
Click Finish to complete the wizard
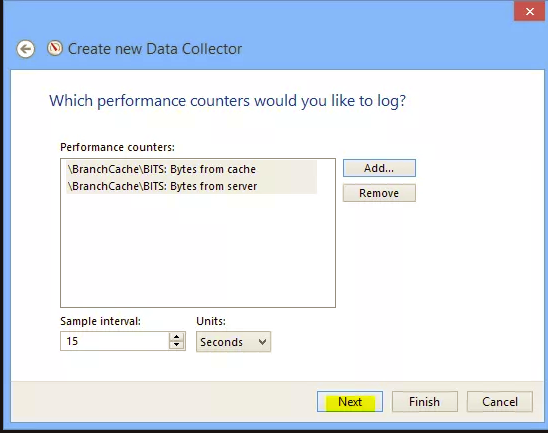click(425, 402)
